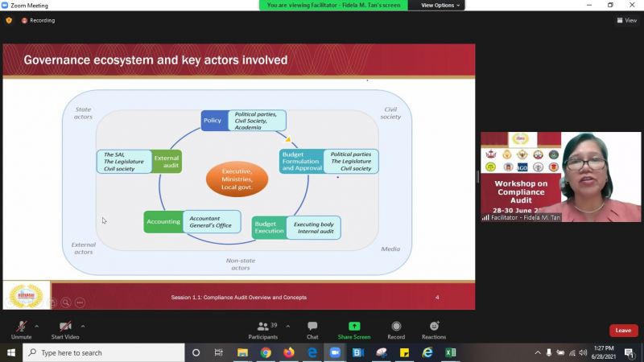Open the View Options dropdown
644x362 pixels.
[441, 5]
